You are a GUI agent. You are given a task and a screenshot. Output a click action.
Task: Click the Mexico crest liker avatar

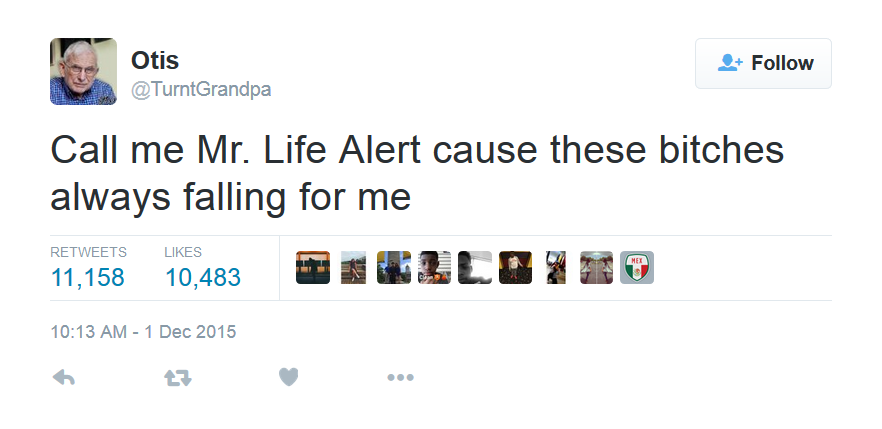[x=637, y=267]
